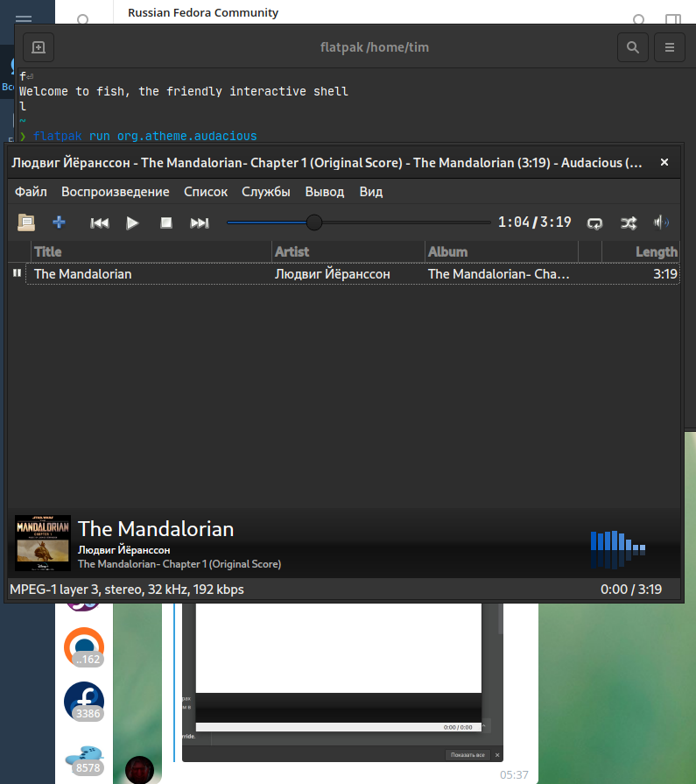
Task: Open the chat with 162 unread badge
Action: 84,647
